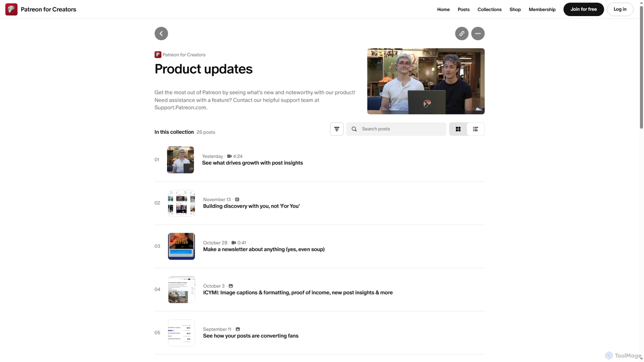Open the collection cover video thumbnail
Image resolution: width=644 pixels, height=362 pixels.
[x=426, y=81]
